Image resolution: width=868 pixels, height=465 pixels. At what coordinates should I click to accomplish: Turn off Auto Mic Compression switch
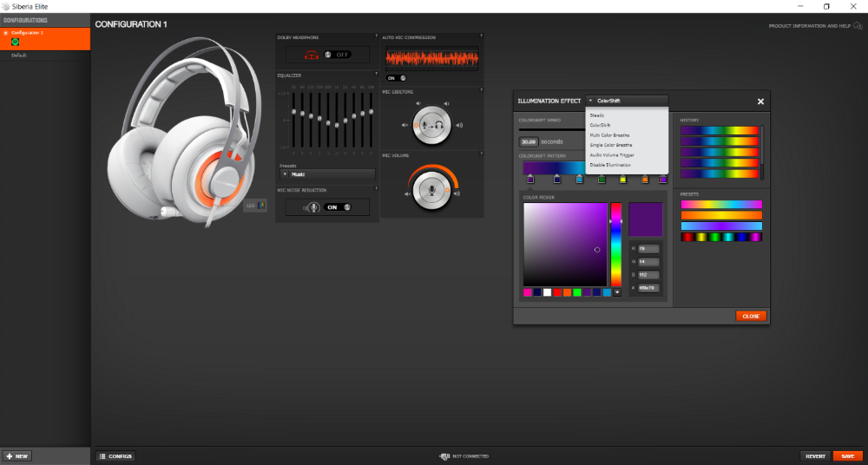click(x=397, y=78)
